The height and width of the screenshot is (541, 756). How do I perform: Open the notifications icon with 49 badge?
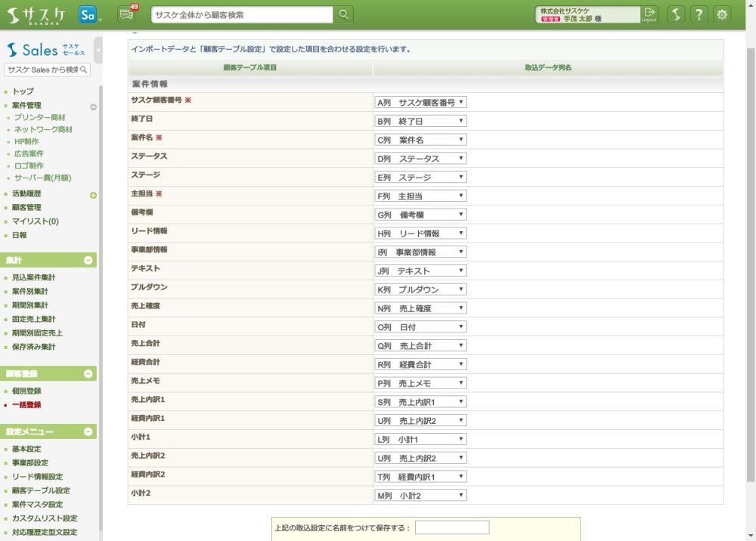[126, 14]
